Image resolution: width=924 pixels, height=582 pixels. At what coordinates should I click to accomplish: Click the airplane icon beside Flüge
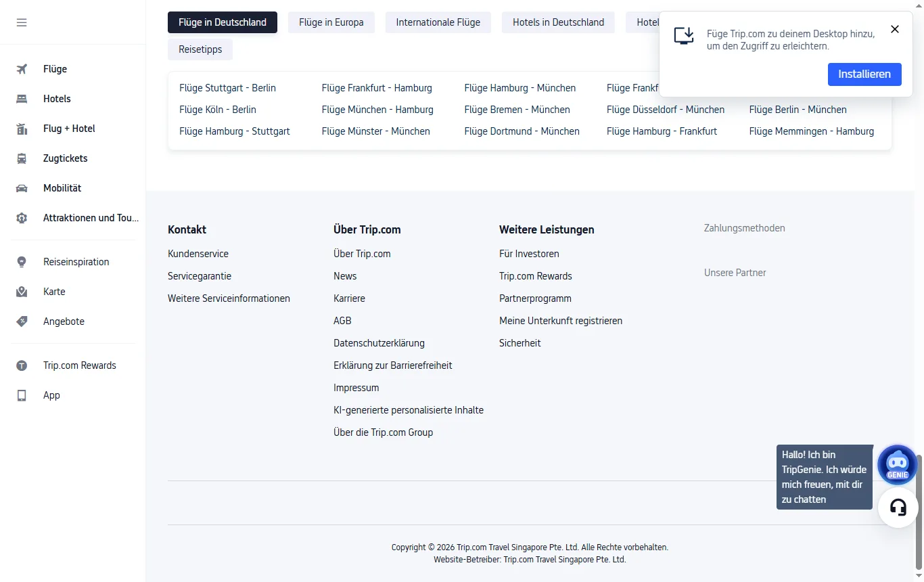tap(22, 69)
